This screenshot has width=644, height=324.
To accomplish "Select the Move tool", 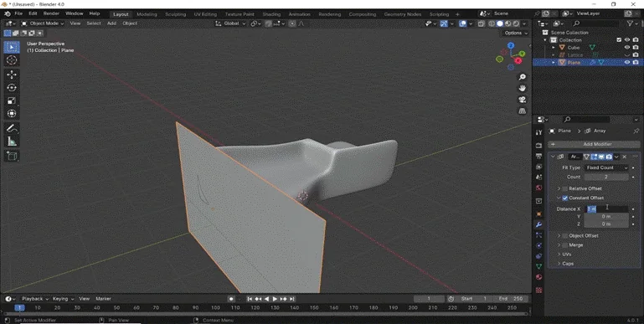I will [12, 75].
